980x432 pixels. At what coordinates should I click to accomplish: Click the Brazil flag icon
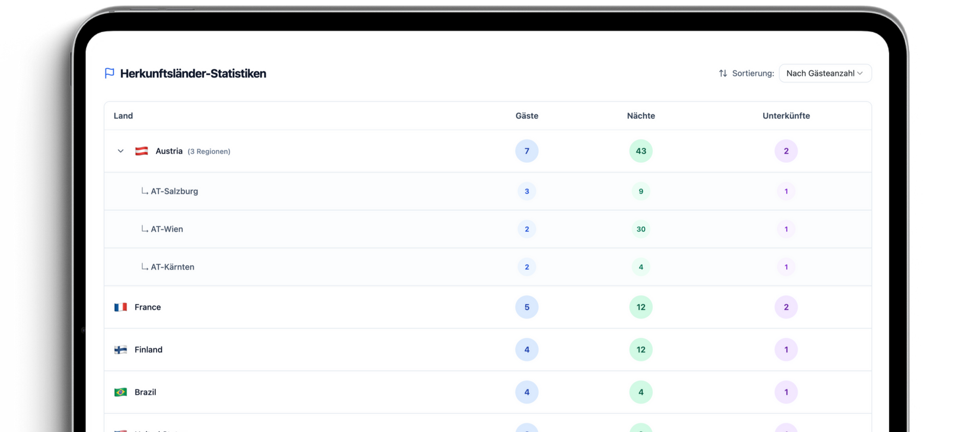pyautogui.click(x=120, y=392)
